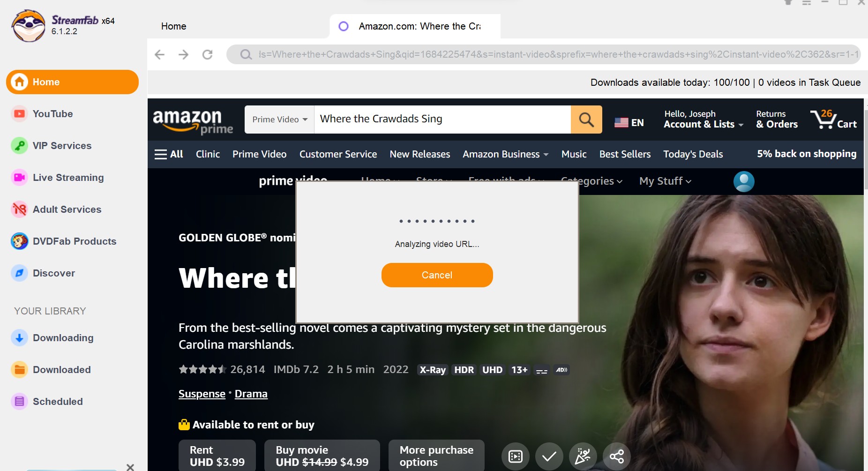868x471 pixels.
Task: Open the All hamburger menu
Action: click(169, 154)
